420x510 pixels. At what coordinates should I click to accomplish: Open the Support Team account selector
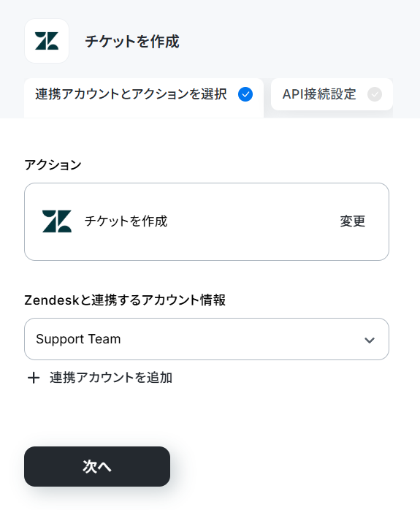(207, 339)
